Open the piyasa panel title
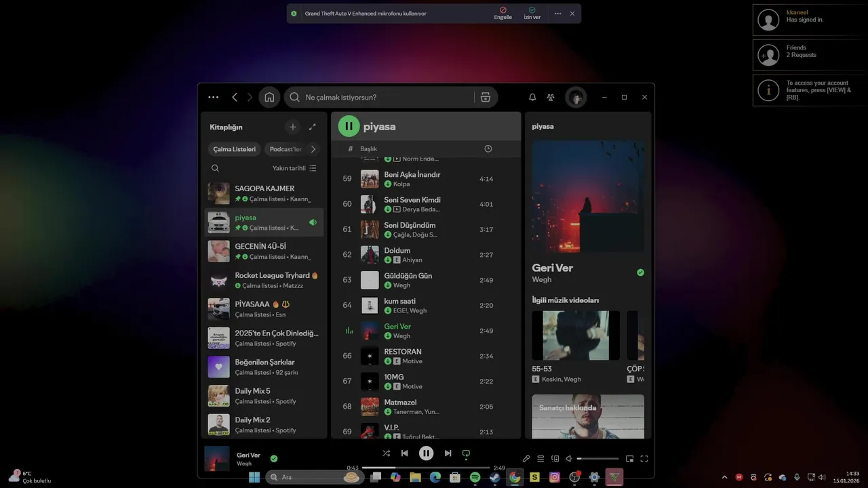Image resolution: width=868 pixels, height=488 pixels. (542, 126)
